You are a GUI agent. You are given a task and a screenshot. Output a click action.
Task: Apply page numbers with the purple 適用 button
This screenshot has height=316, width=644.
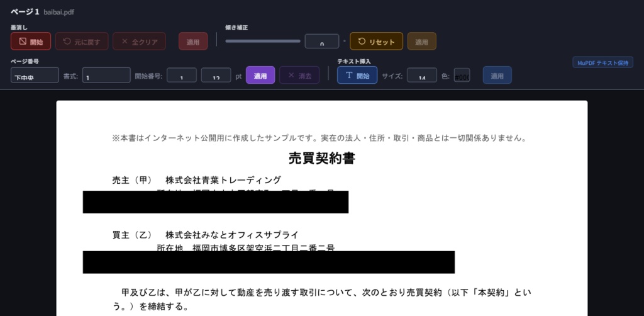pyautogui.click(x=260, y=75)
